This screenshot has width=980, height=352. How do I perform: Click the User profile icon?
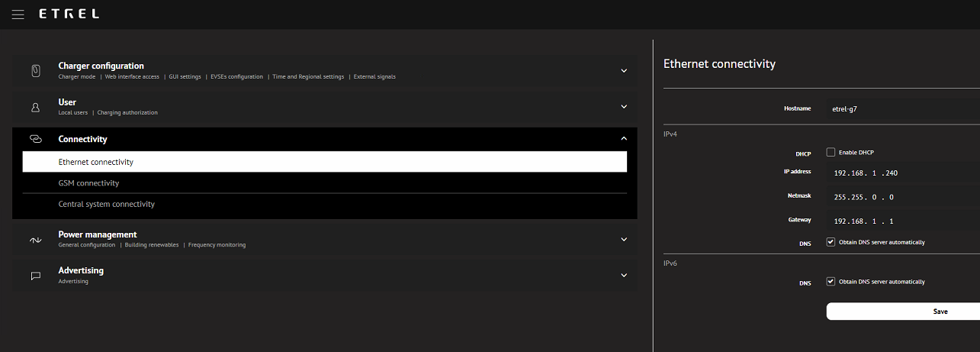click(x=35, y=108)
